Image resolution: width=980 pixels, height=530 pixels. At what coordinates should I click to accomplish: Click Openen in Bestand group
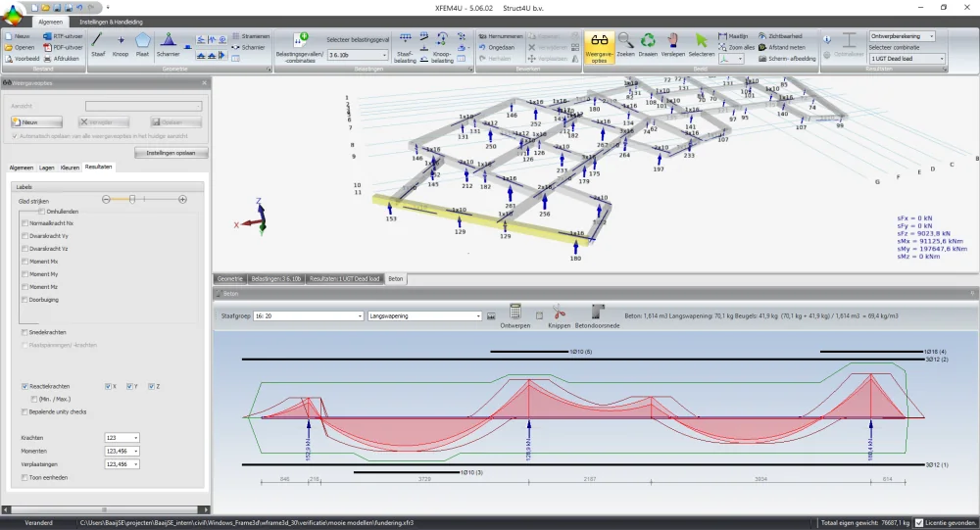(x=20, y=47)
